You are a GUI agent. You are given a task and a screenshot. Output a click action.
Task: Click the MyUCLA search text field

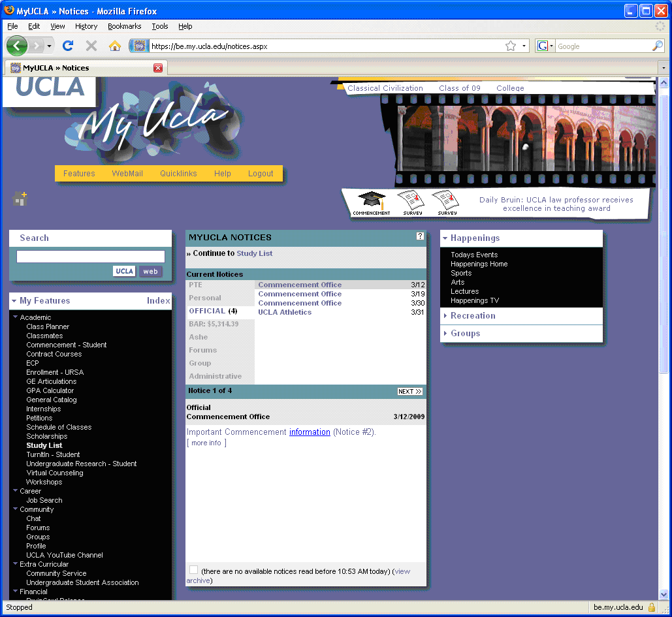pyautogui.click(x=91, y=257)
